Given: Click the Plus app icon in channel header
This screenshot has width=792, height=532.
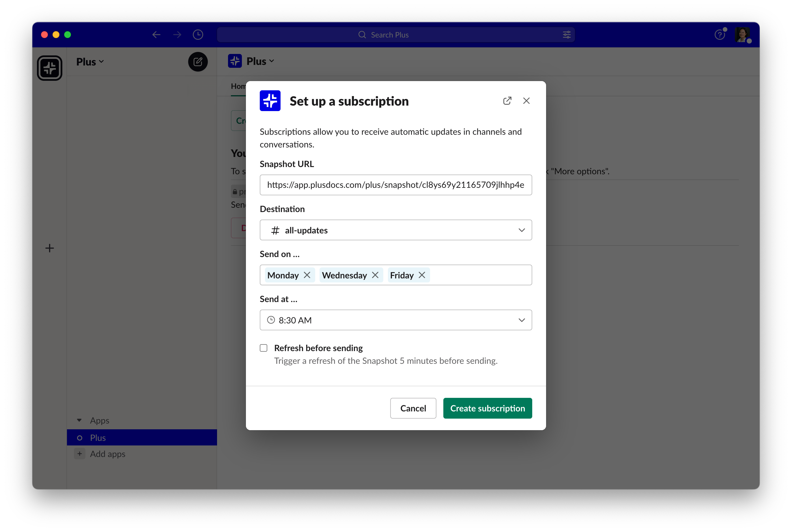Looking at the screenshot, I should (235, 61).
